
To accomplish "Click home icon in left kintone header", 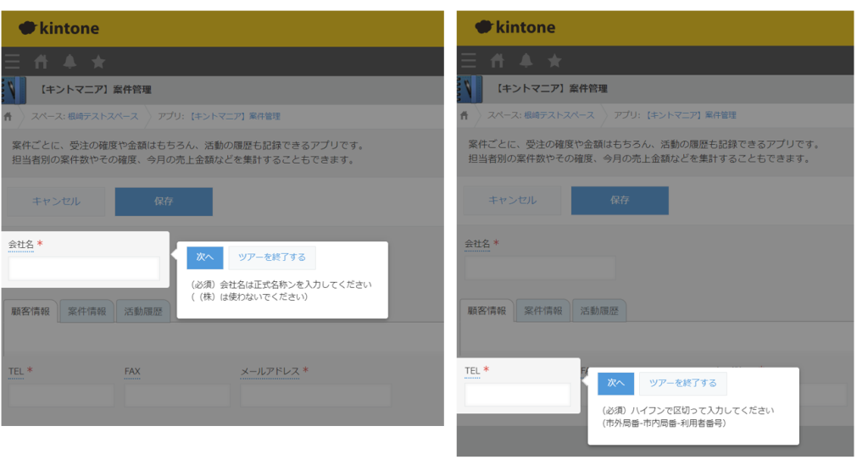I will point(41,61).
